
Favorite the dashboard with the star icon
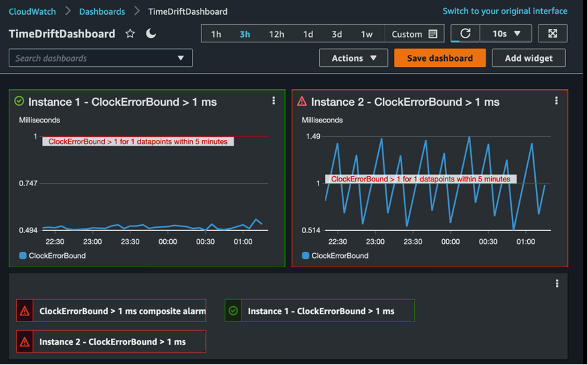point(130,33)
